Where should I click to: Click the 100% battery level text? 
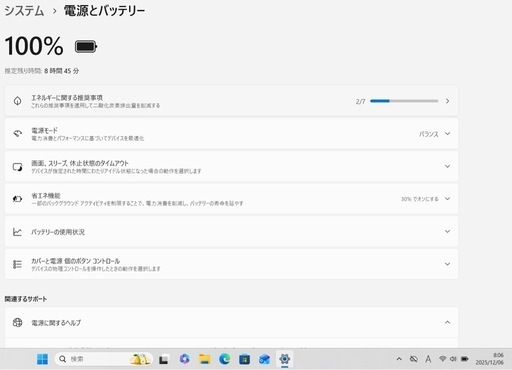pyautogui.click(x=34, y=46)
